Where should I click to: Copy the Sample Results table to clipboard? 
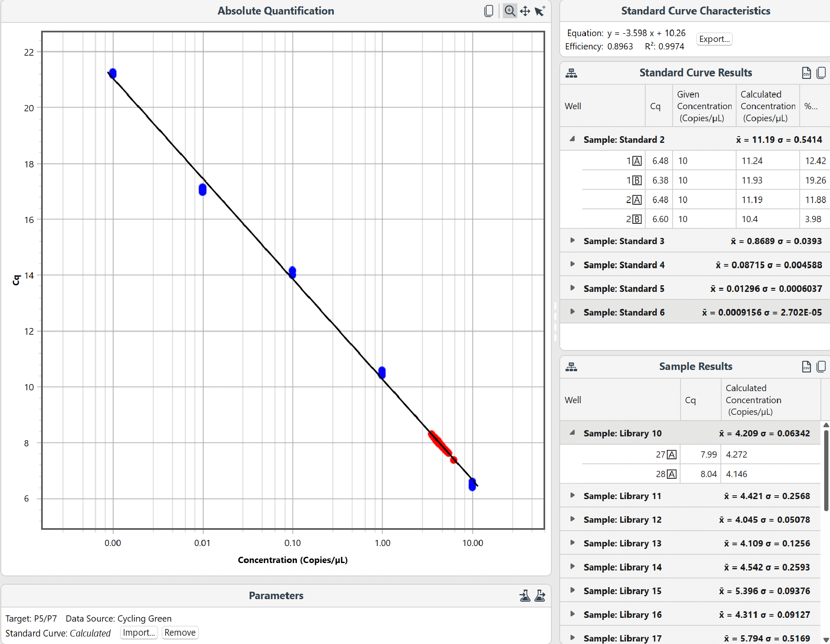pyautogui.click(x=821, y=367)
